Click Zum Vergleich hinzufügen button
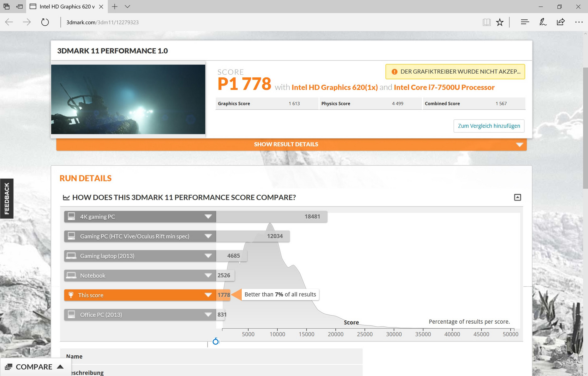Screen dimensions: 588x376 point(489,126)
